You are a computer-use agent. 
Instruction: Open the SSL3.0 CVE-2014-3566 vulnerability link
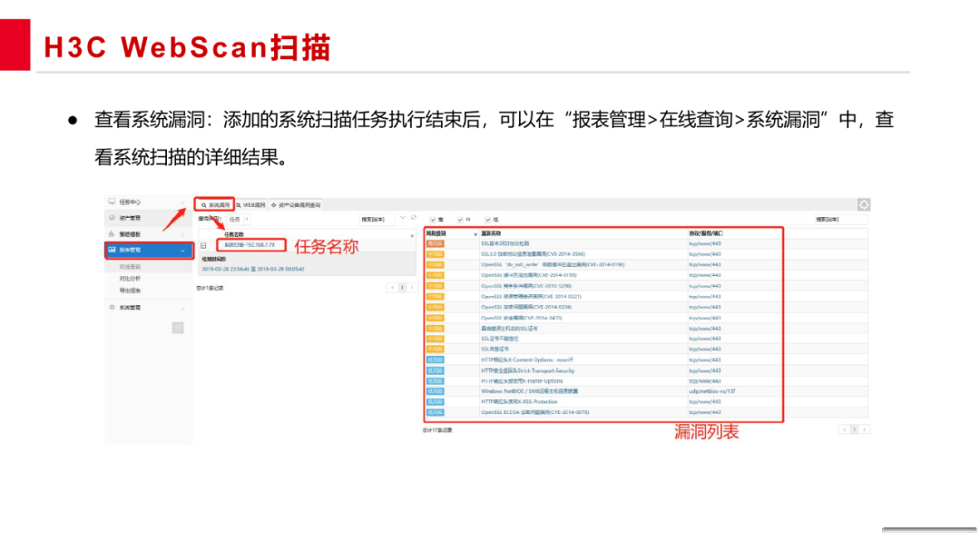pyautogui.click(x=533, y=254)
